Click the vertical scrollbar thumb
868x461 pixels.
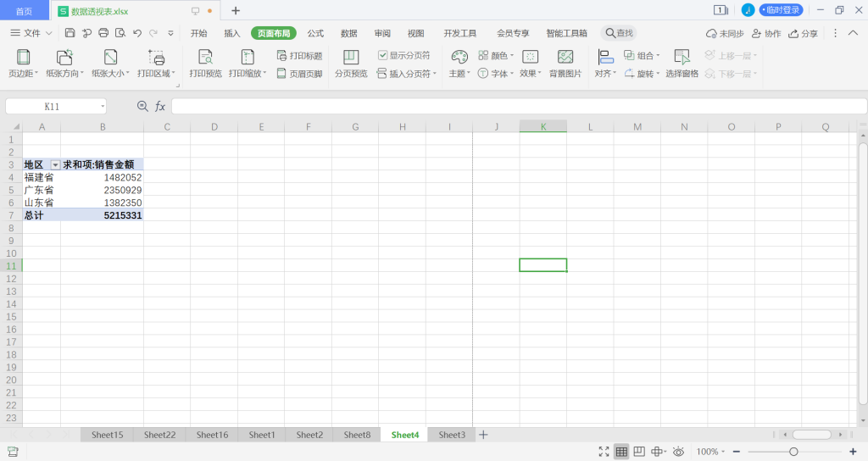pos(863,274)
